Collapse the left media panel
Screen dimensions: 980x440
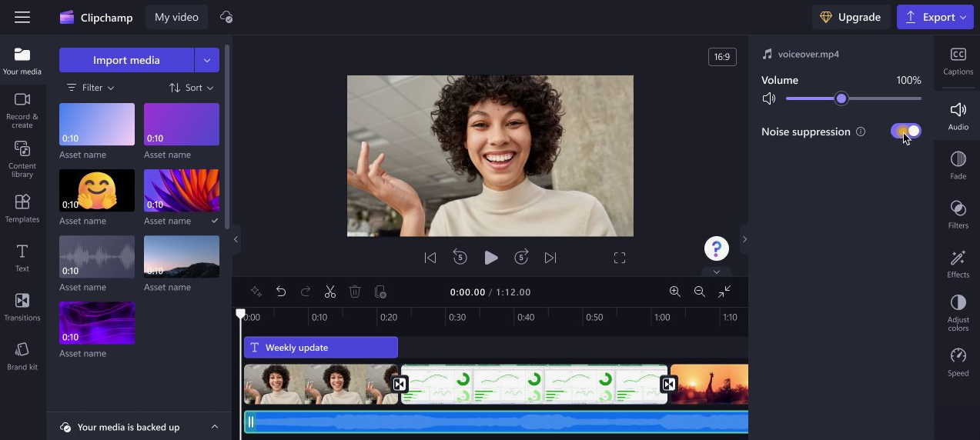(x=236, y=239)
